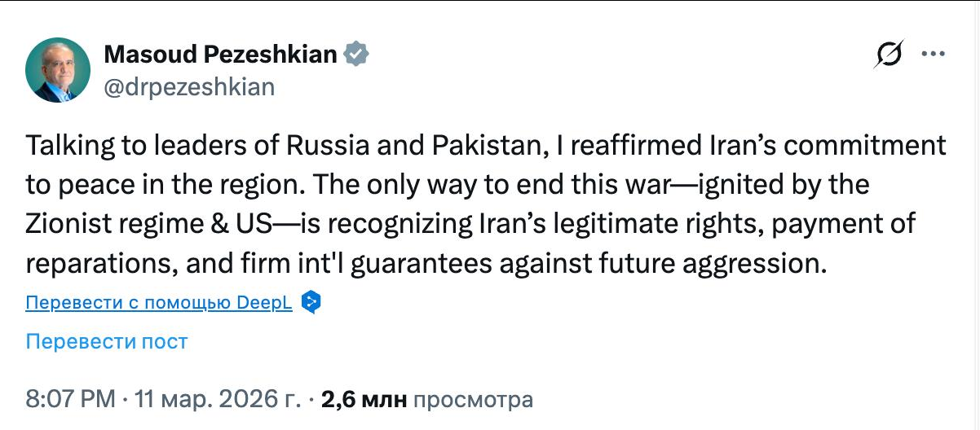Click the blue verified badge
The width and height of the screenshot is (980, 430).
pyautogui.click(x=356, y=55)
